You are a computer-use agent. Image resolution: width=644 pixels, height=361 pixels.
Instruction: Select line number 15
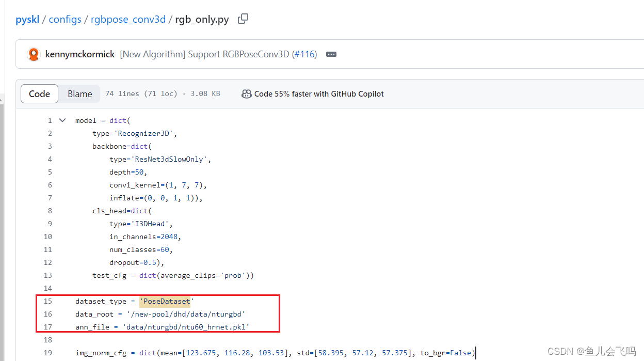[48, 301]
